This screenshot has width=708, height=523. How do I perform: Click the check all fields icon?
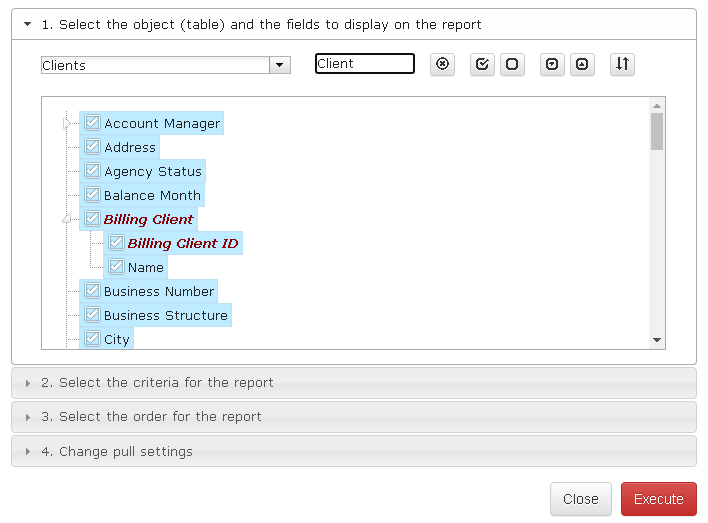pos(482,64)
